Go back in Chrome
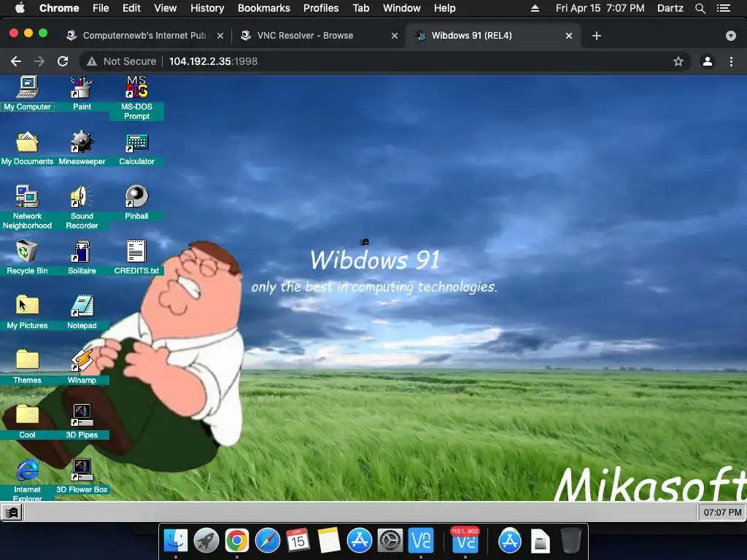The height and width of the screenshot is (560, 747). (16, 61)
